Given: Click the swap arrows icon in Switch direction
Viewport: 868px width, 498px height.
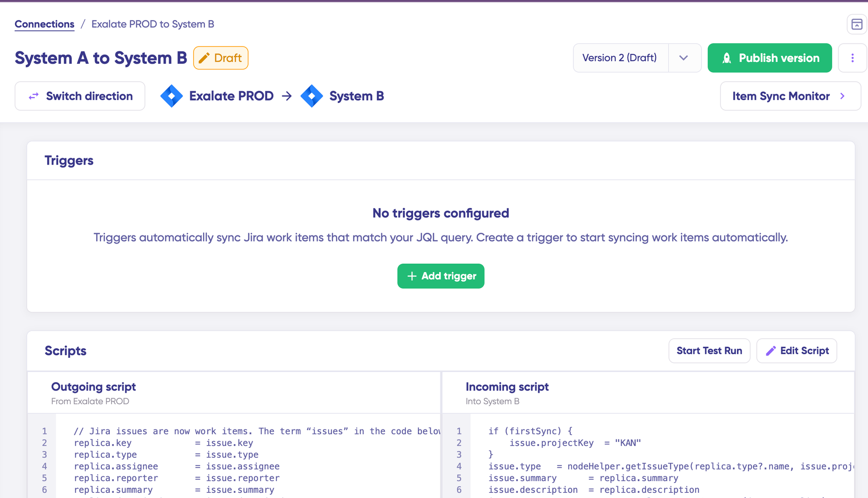Looking at the screenshot, I should 33,96.
